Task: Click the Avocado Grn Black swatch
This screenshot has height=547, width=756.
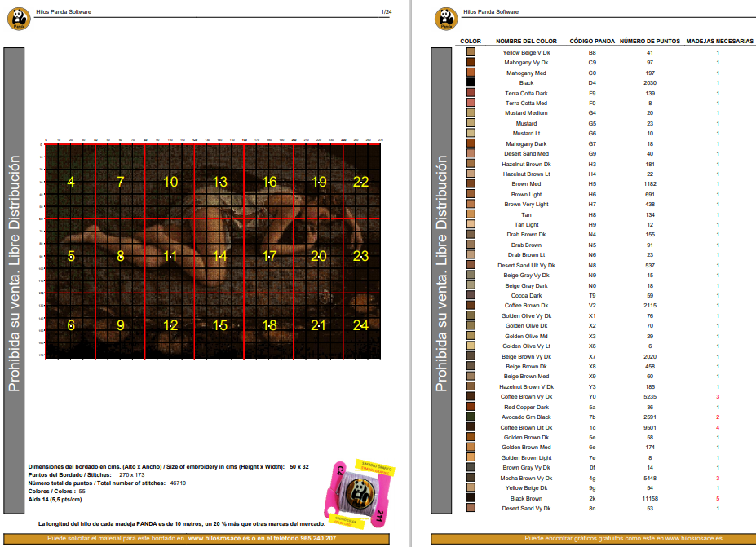Action: click(x=471, y=417)
